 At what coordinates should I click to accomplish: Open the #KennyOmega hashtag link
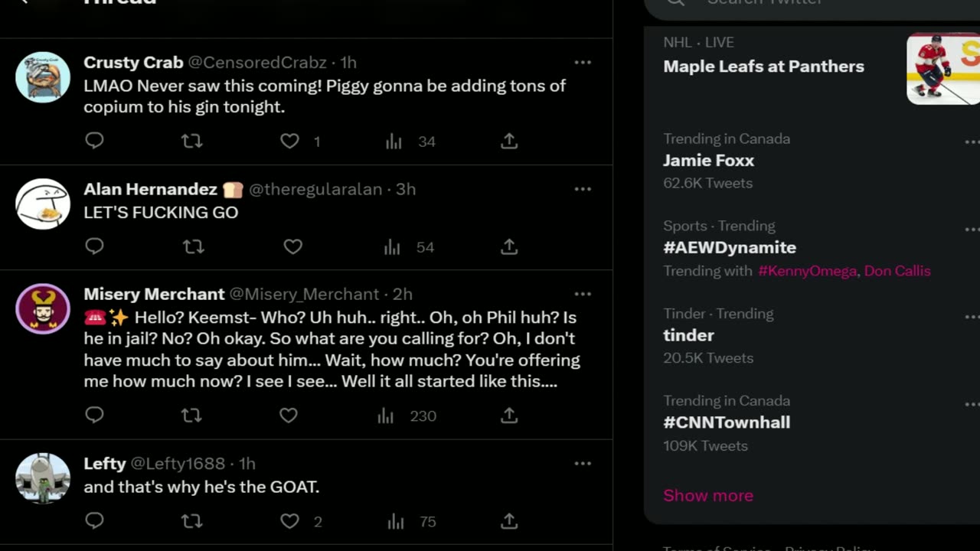click(807, 271)
